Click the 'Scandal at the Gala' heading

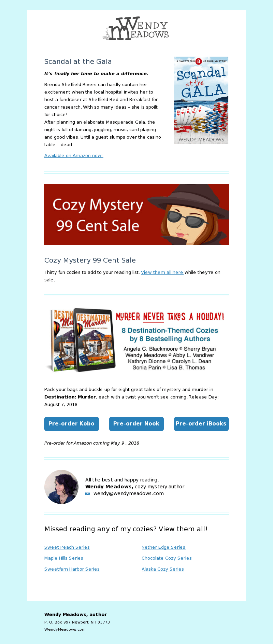(78, 61)
